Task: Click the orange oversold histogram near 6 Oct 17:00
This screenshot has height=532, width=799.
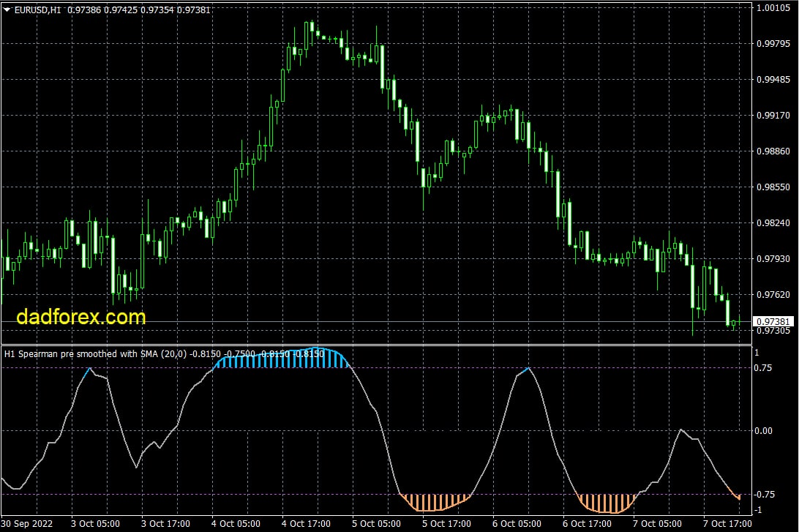Action: pyautogui.click(x=608, y=503)
